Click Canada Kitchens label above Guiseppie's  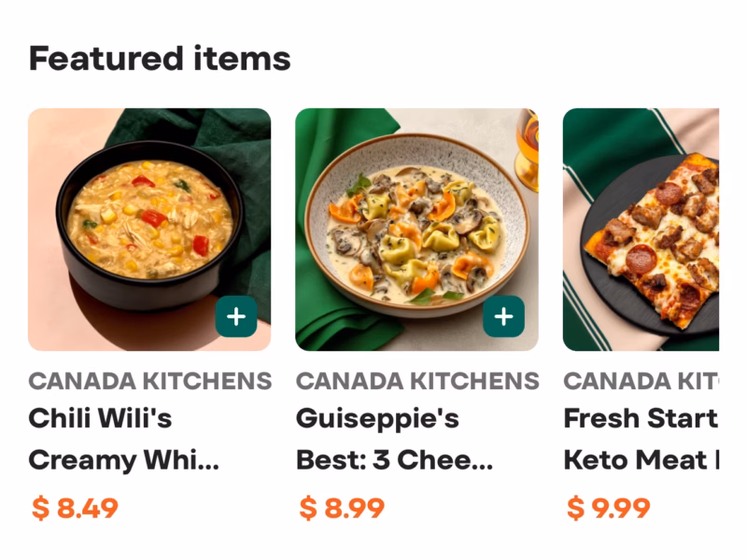(x=417, y=381)
